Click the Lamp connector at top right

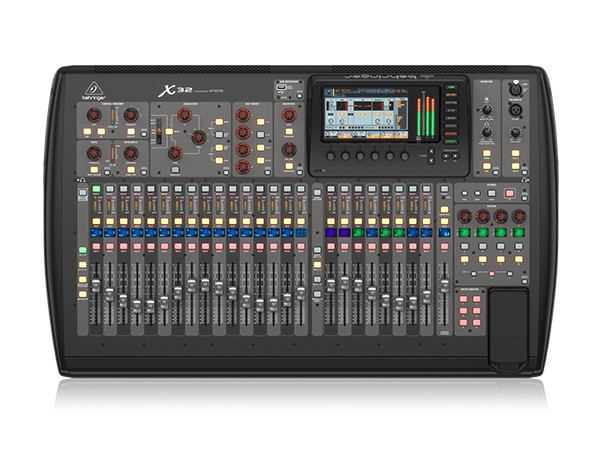515,90
